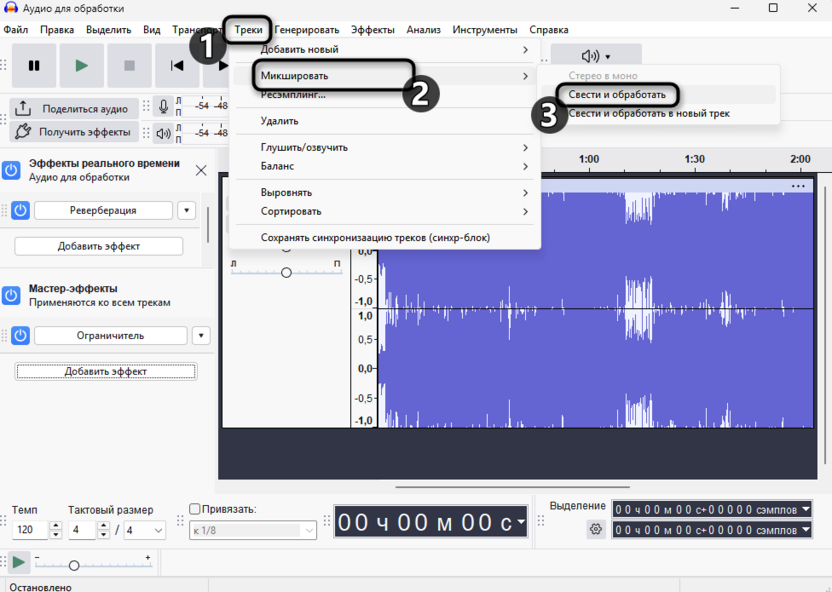Choose Delete (Удалить) tracks item

coord(385,121)
